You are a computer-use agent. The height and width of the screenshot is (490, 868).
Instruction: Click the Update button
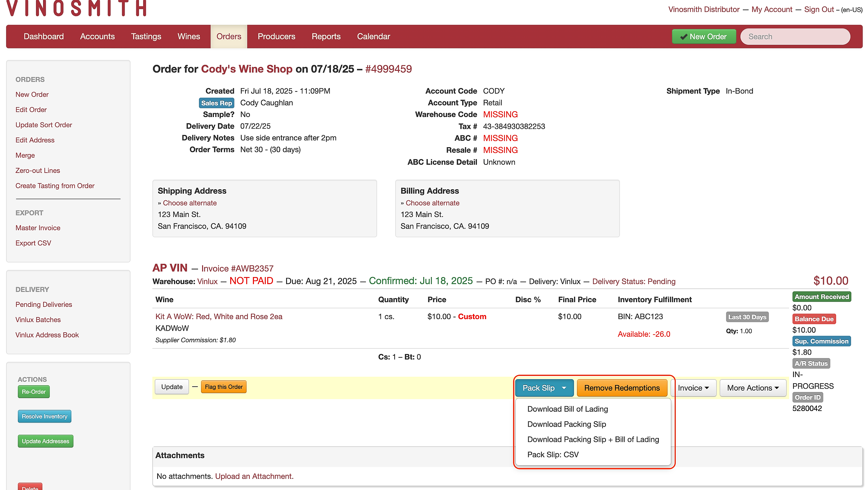click(x=172, y=387)
